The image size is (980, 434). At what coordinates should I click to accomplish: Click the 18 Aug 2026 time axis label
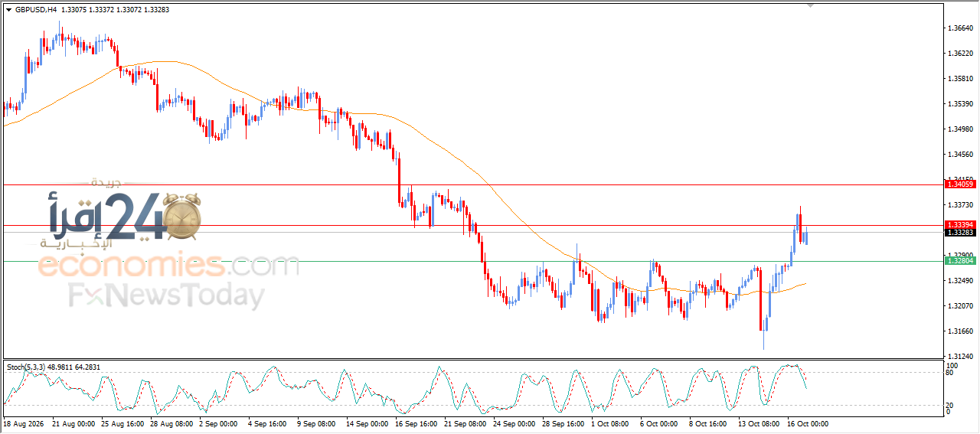click(x=23, y=423)
